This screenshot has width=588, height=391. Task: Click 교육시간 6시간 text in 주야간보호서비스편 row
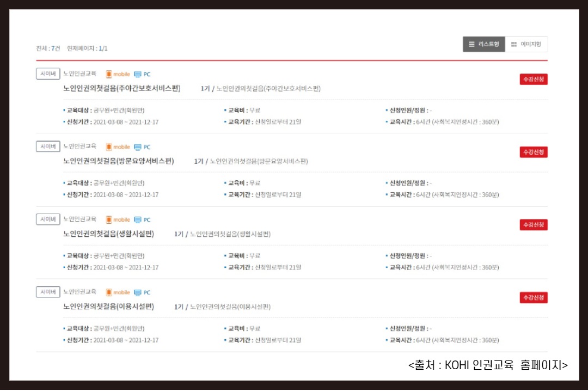[x=443, y=122]
